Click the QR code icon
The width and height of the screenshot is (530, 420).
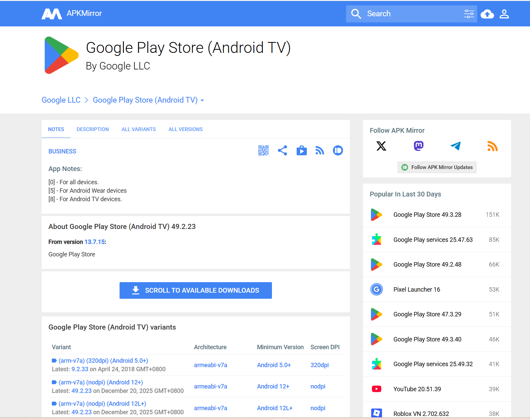click(x=263, y=150)
